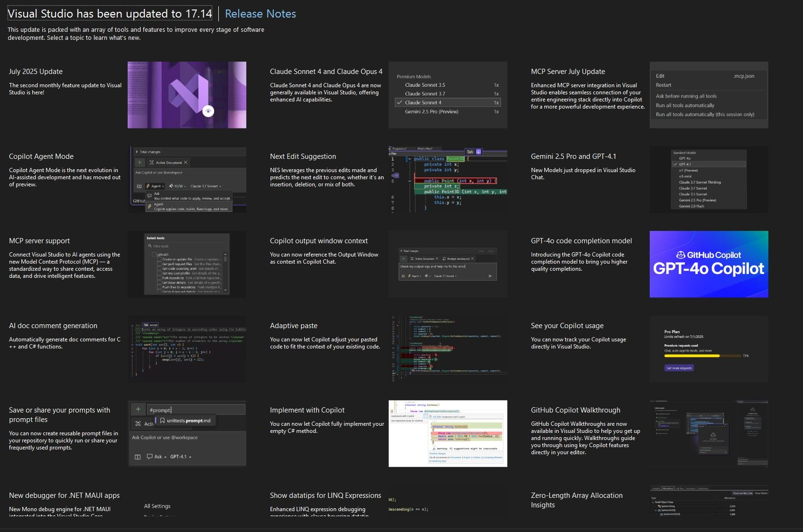The width and height of the screenshot is (803, 532).
Task: Click the bookmark icon beside unittests.prompt.md
Action: (x=162, y=421)
